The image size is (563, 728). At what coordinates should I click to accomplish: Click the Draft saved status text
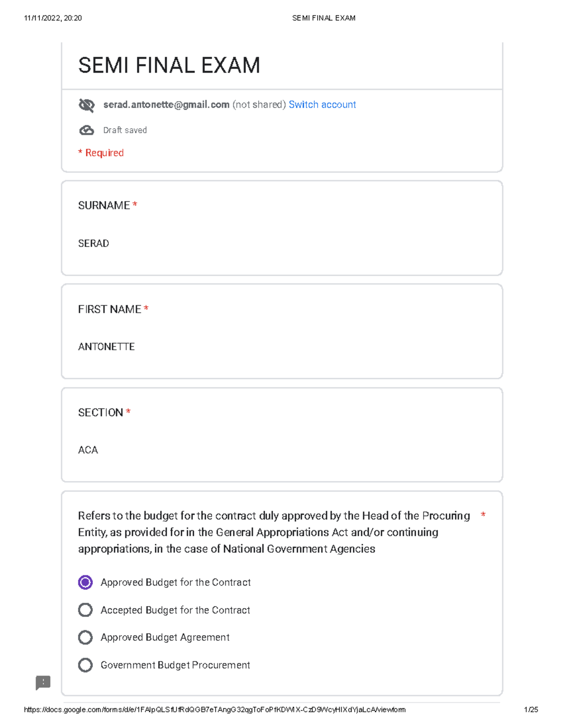125,130
